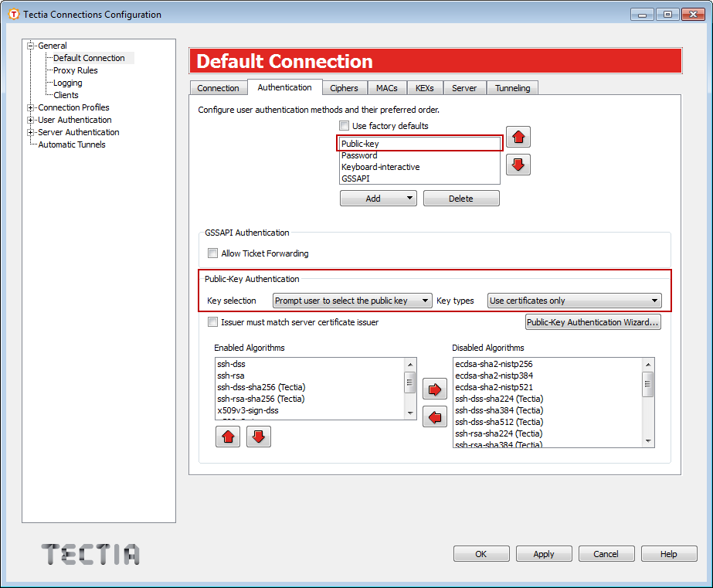713x588 pixels.
Task: Click the up arrow to raise Public-key priority
Action: 518,137
